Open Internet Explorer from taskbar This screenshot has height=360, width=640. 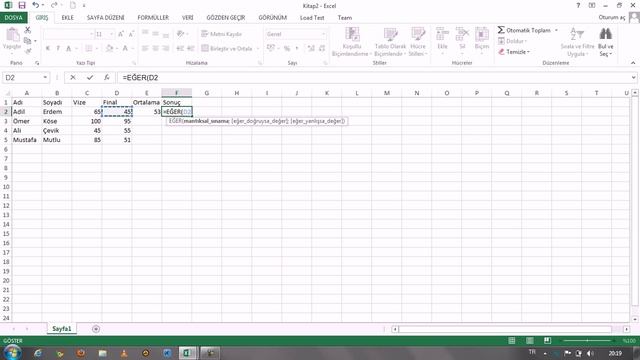38,353
